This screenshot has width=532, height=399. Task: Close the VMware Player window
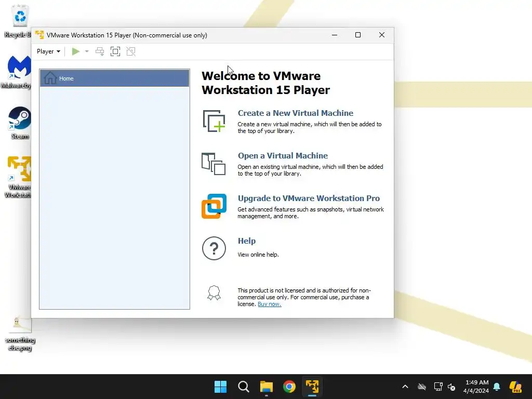[x=382, y=35]
